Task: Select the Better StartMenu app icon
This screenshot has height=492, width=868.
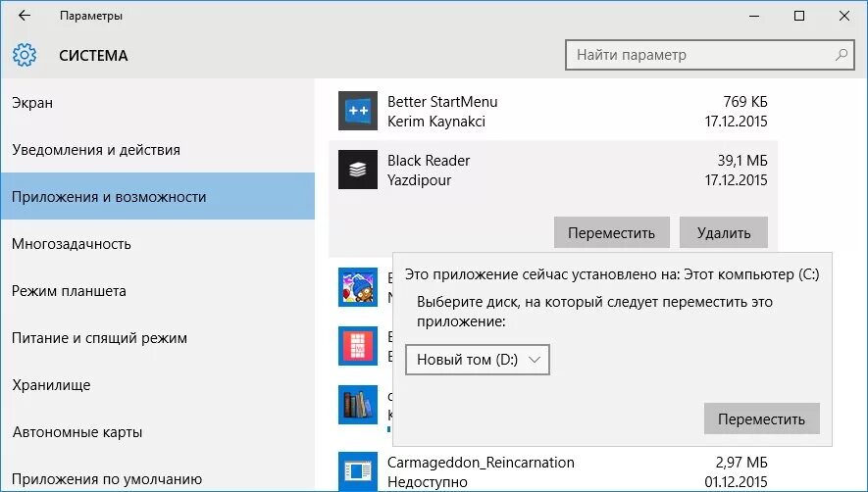Action: pyautogui.click(x=358, y=111)
